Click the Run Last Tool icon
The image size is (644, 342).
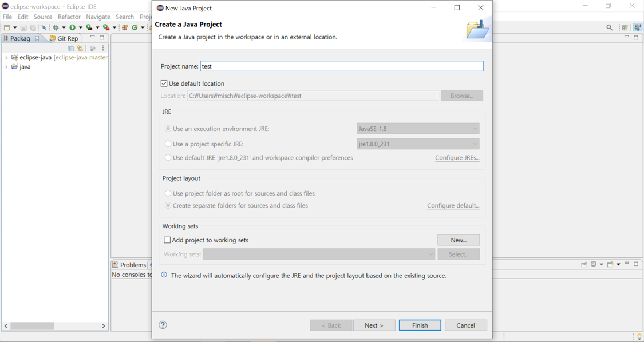106,27
